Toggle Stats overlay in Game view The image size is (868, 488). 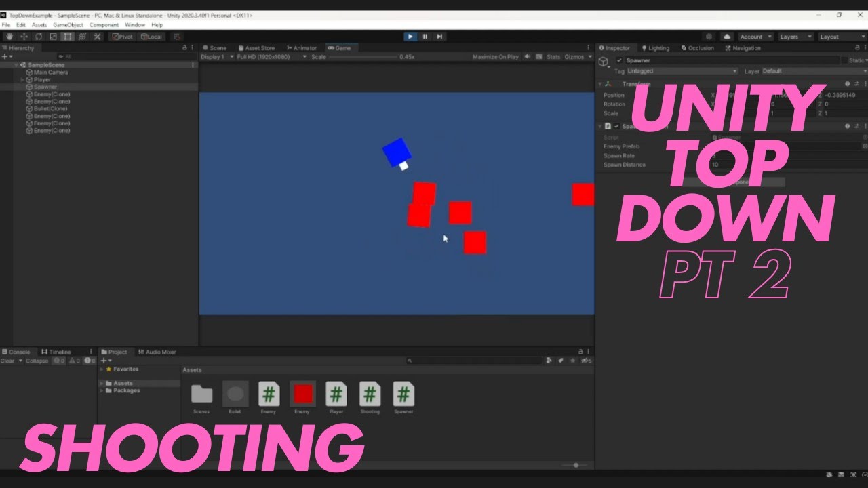coord(553,57)
